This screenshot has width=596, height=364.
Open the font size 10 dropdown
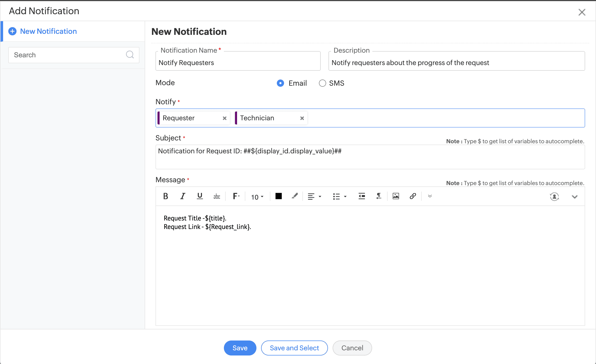257,197
